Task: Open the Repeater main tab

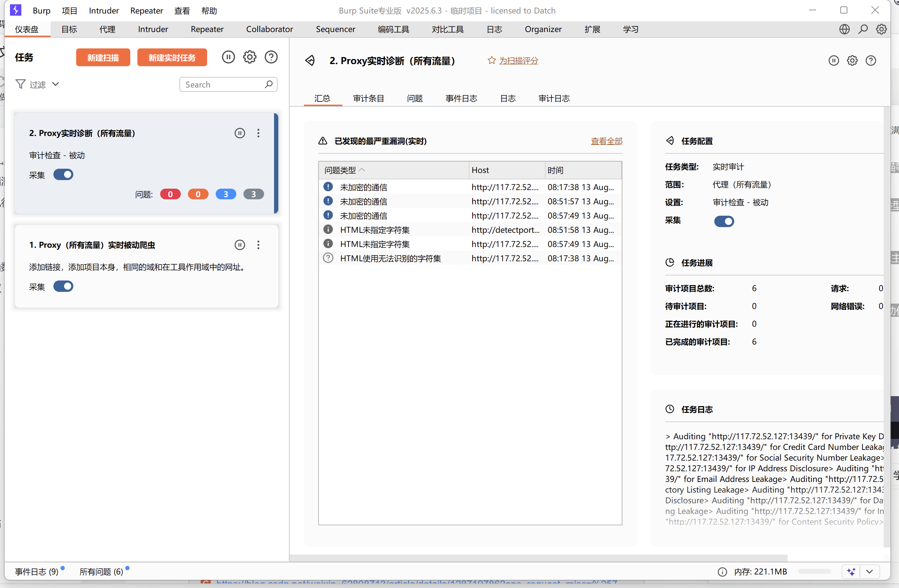Action: point(207,30)
